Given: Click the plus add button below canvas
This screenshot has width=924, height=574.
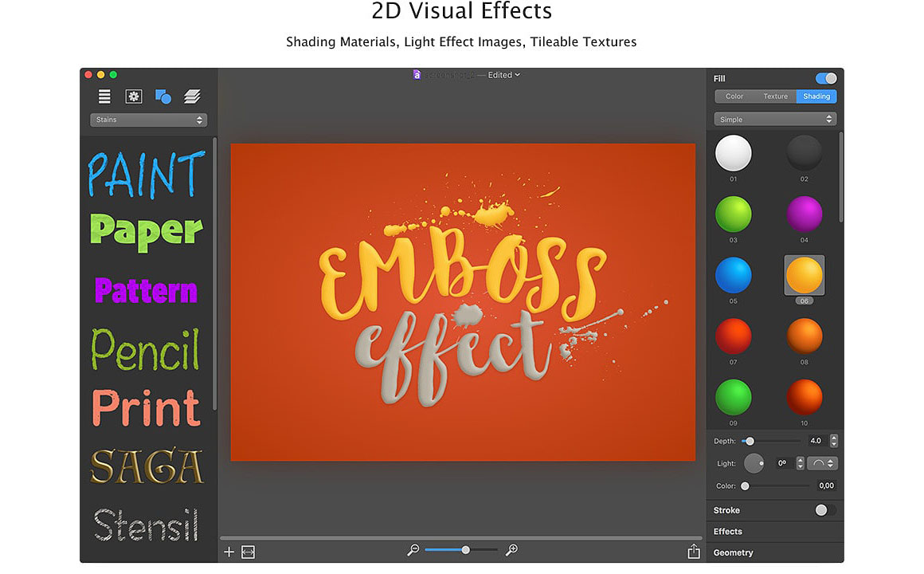Looking at the screenshot, I should point(229,552).
